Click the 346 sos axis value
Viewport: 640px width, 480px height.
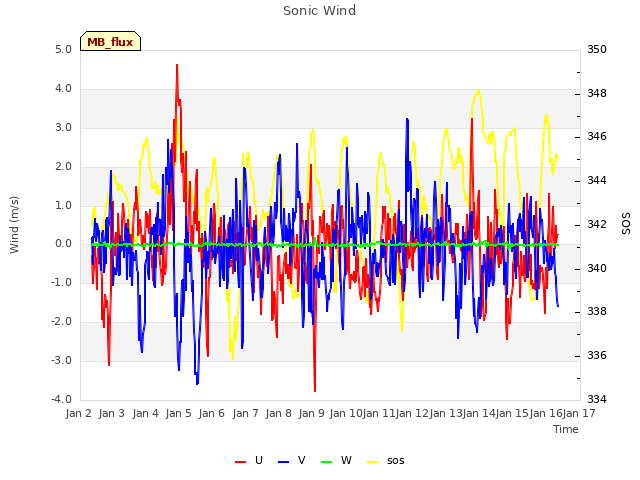[597, 136]
